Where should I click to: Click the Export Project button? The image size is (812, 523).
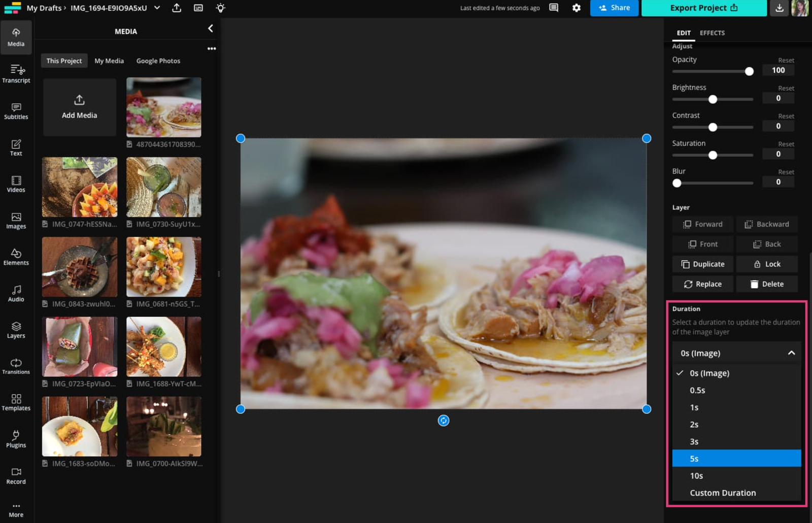click(x=703, y=8)
